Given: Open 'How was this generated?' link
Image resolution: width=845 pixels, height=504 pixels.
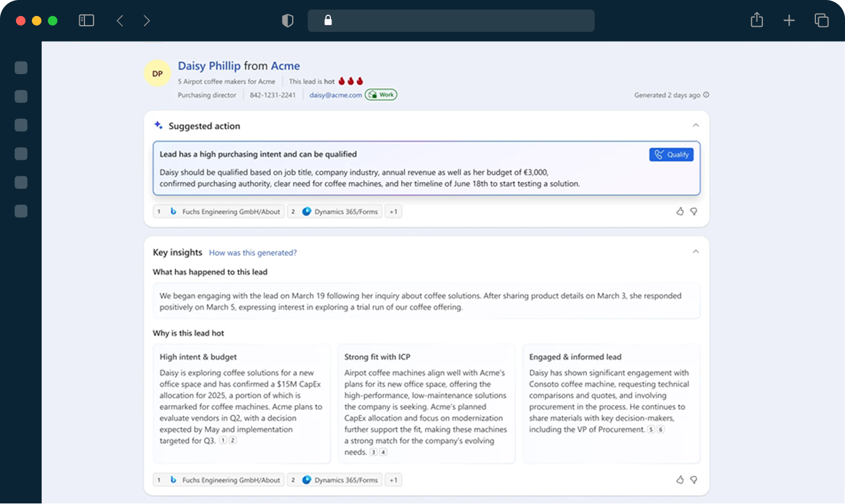Looking at the screenshot, I should (253, 253).
